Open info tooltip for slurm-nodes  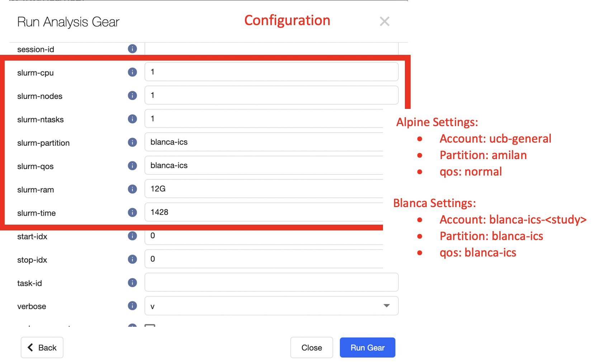[132, 95]
